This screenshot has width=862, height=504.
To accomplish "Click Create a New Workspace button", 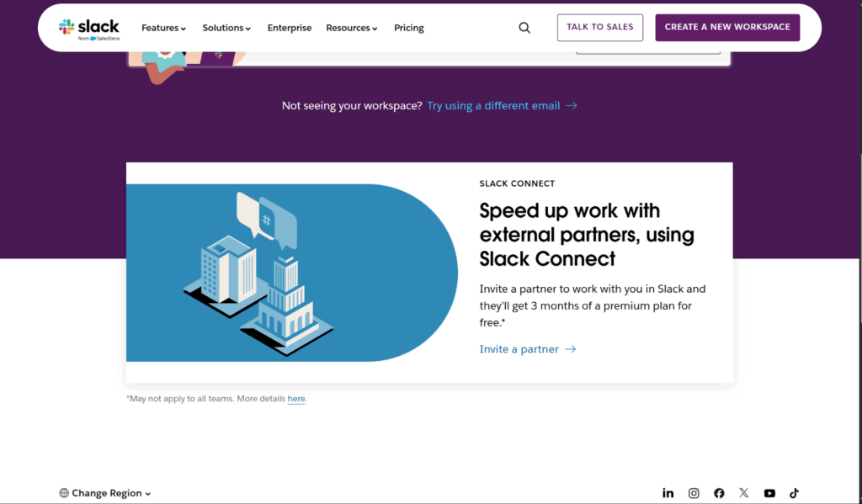I will coord(727,27).
